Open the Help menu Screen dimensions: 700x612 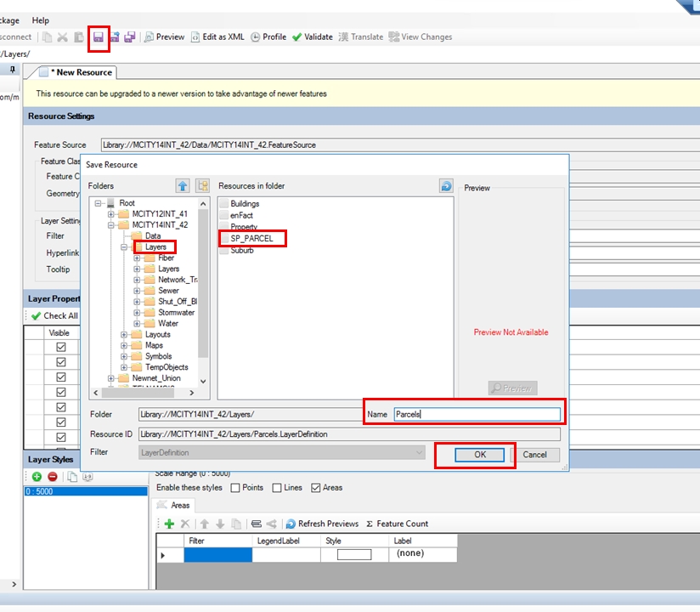pos(40,20)
